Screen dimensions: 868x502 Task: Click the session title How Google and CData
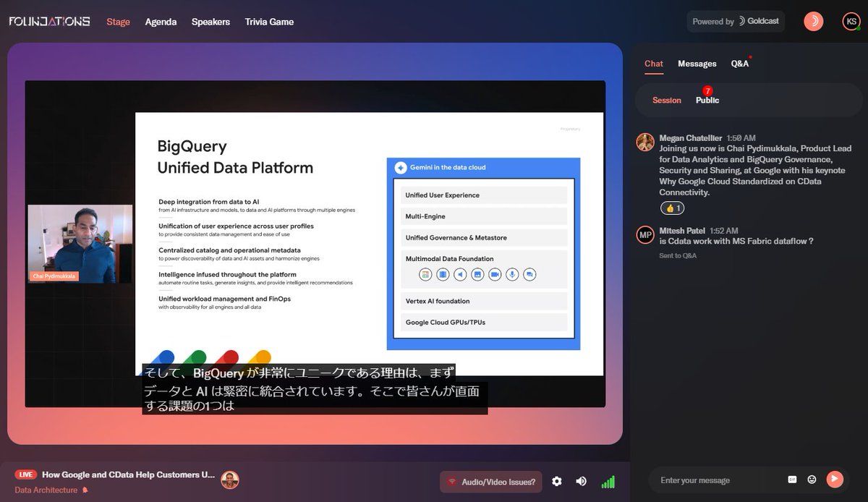tap(128, 475)
